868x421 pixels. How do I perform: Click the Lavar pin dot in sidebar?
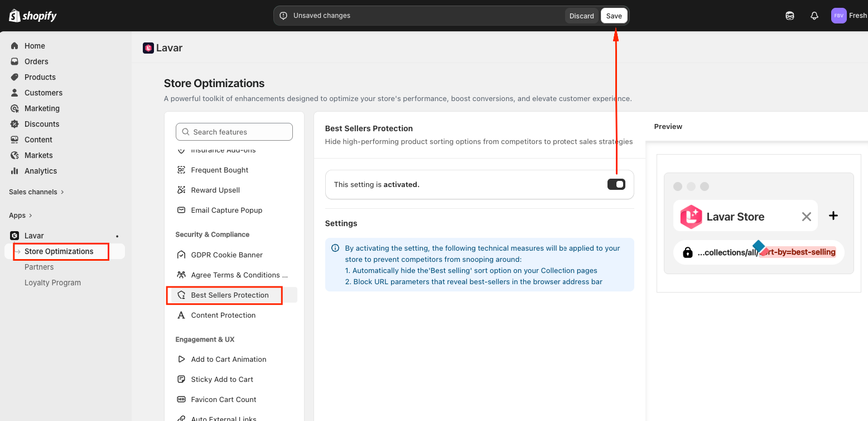click(117, 236)
